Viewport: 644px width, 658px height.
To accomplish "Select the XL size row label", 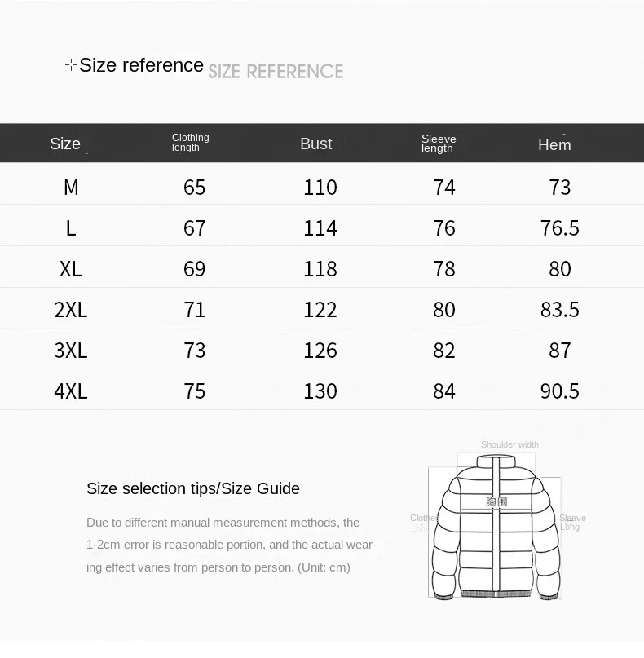I will 70,269.
